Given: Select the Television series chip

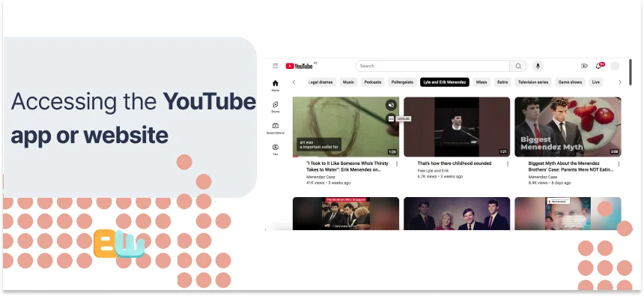Looking at the screenshot, I should point(533,82).
